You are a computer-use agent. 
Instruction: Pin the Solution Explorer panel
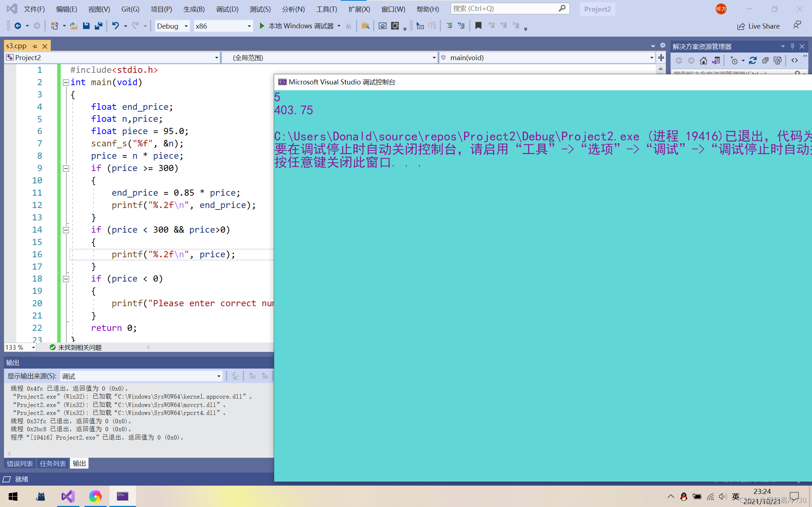click(x=792, y=46)
